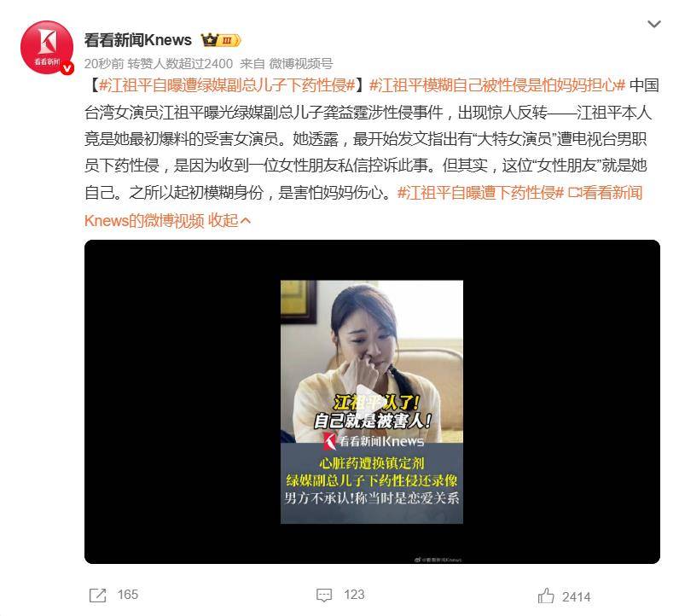Collapse post text with 收起 link
679x616 pixels.
point(223,220)
